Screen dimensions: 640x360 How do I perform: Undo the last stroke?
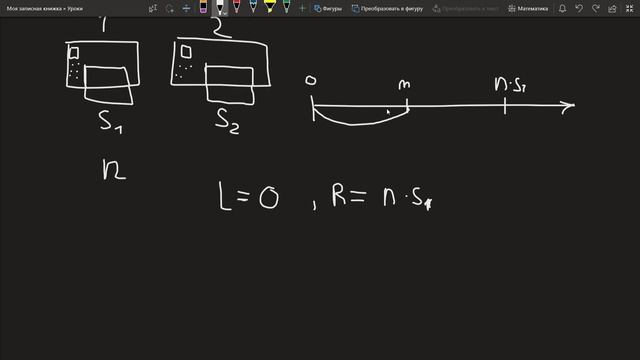pos(579,9)
